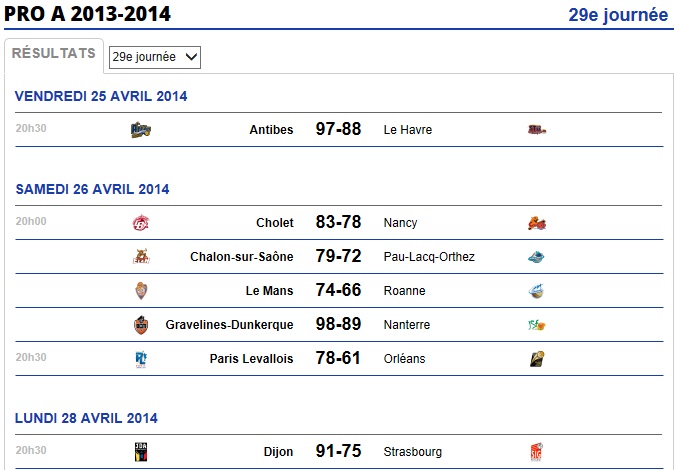Open the Cholet club logo
674x470 pixels.
click(141, 223)
